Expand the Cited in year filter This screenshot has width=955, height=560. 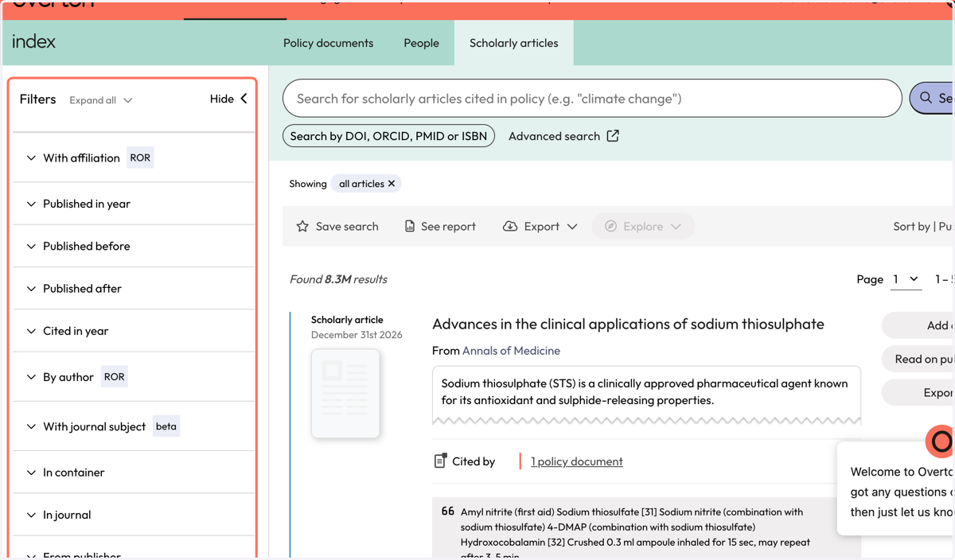coord(134,331)
